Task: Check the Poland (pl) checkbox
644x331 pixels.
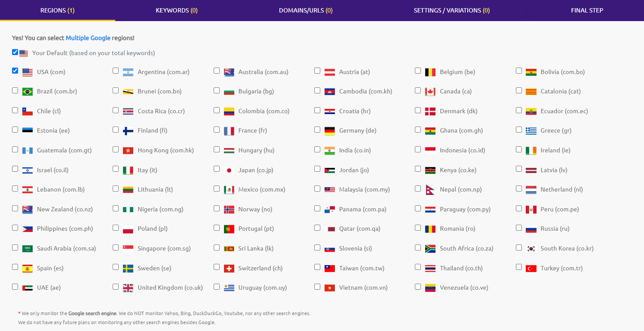Action: click(116, 228)
